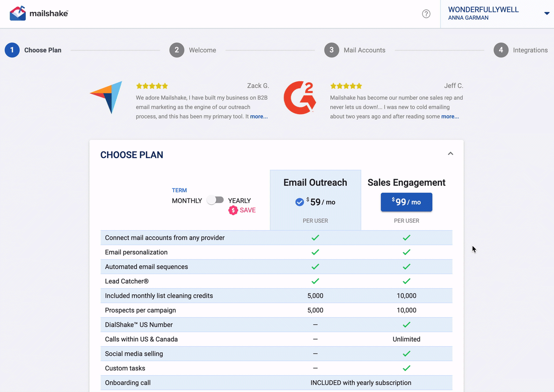The height and width of the screenshot is (392, 554).
Task: Click 'Automated email sequences' feature row
Action: coord(276,267)
